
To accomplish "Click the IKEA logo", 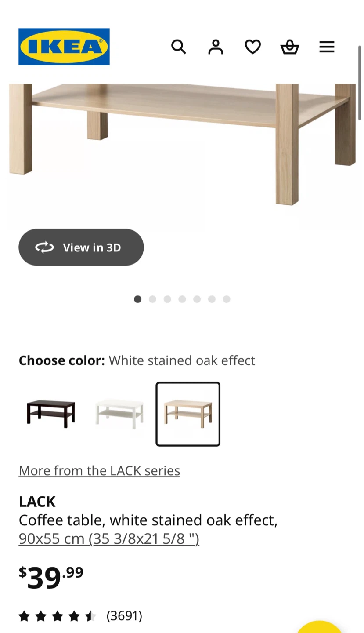I will (x=64, y=47).
